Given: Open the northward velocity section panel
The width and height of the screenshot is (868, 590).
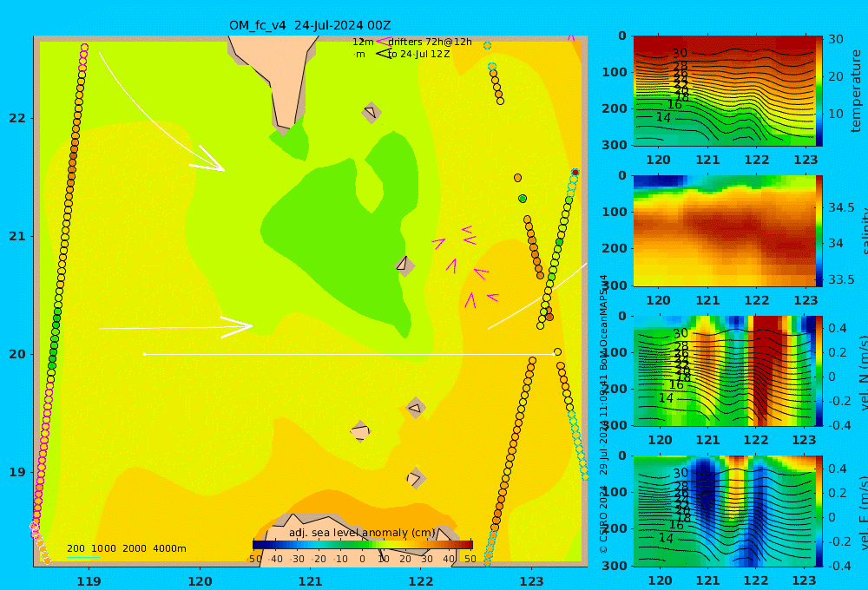Looking at the screenshot, I should (x=724, y=370).
